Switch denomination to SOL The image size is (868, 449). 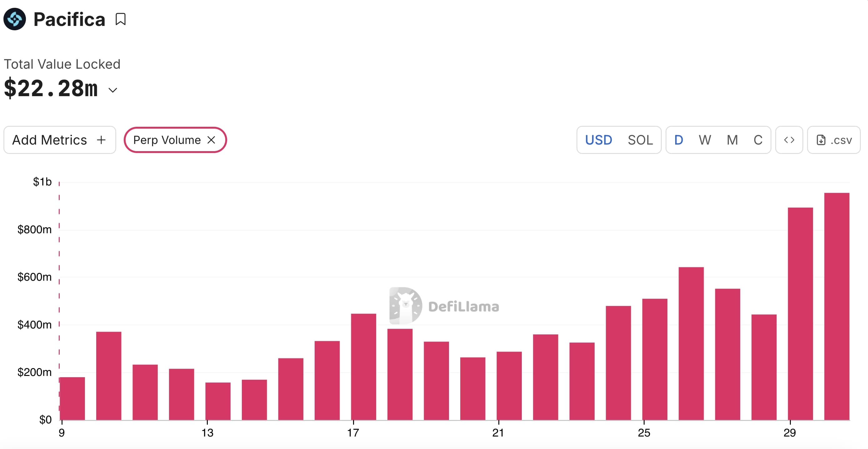click(x=640, y=140)
